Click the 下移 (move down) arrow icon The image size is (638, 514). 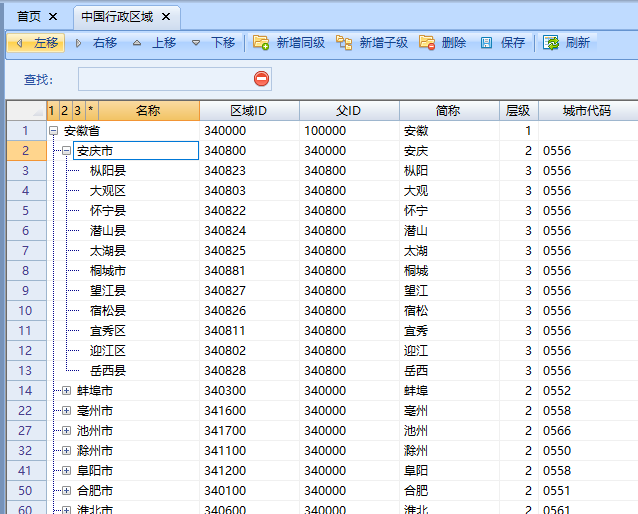[196, 43]
